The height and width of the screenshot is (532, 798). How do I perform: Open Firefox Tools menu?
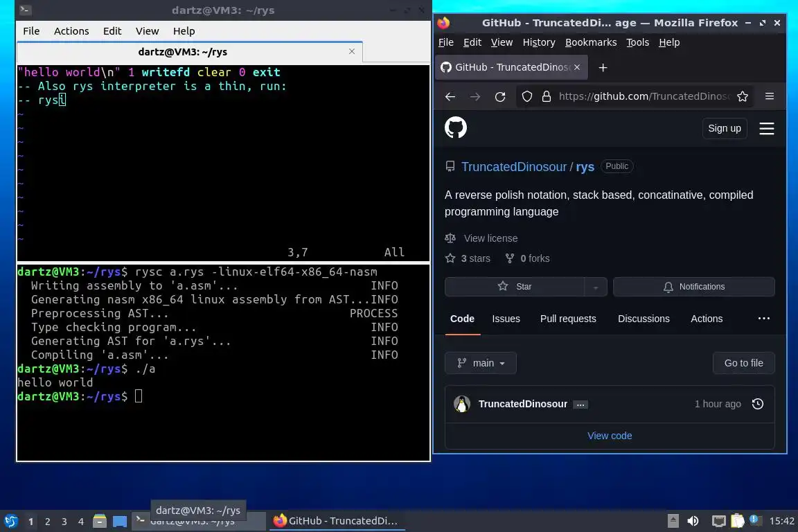pyautogui.click(x=637, y=42)
